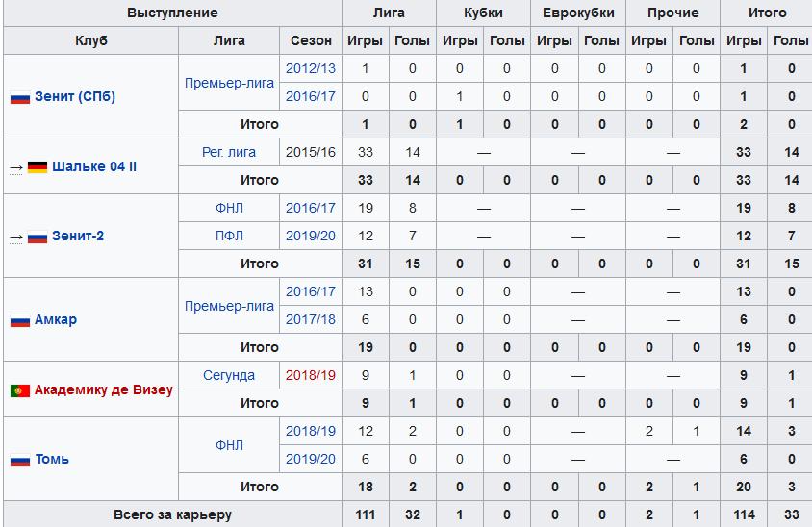Click the loan arrow before Шальке 04 II
Image resolution: width=812 pixels, height=527 pixels.
tap(16, 167)
